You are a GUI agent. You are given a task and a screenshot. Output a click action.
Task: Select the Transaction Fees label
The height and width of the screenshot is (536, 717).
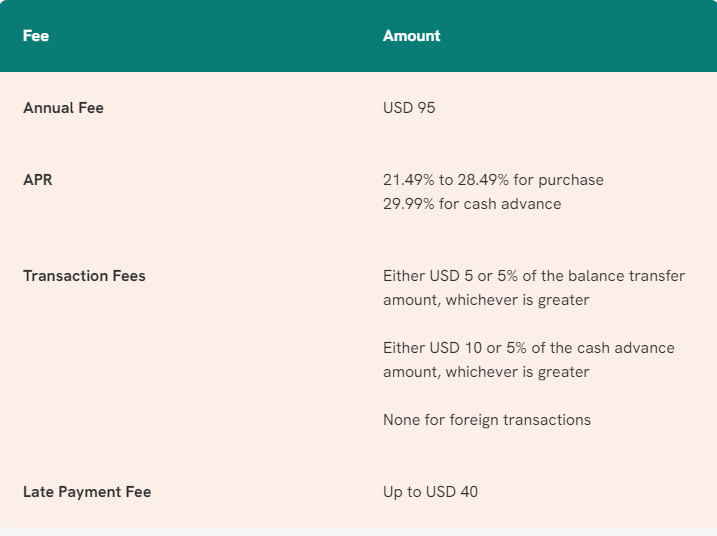tap(85, 276)
